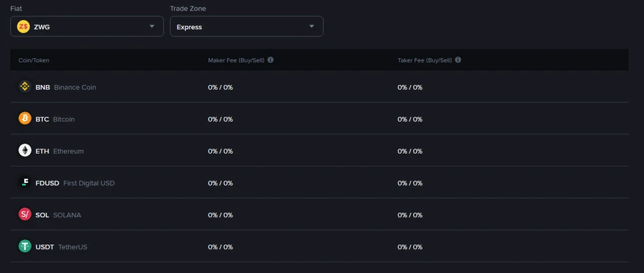
Task: Open the Fiat ZWG dropdown
Action: pos(87,26)
